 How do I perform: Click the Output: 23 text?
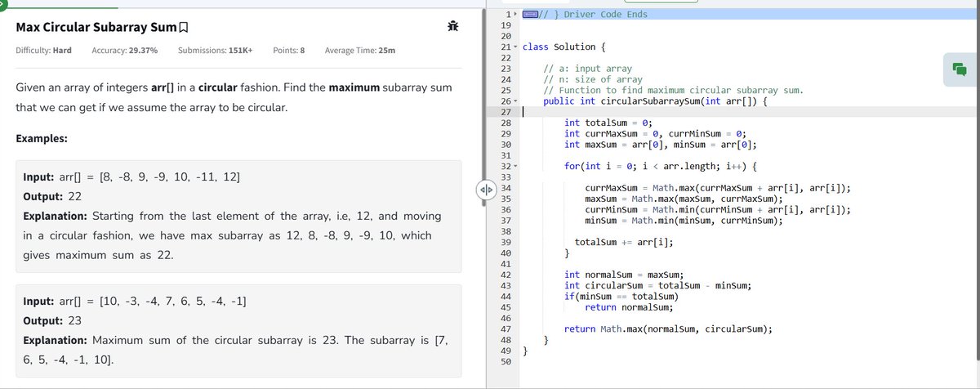pos(53,321)
